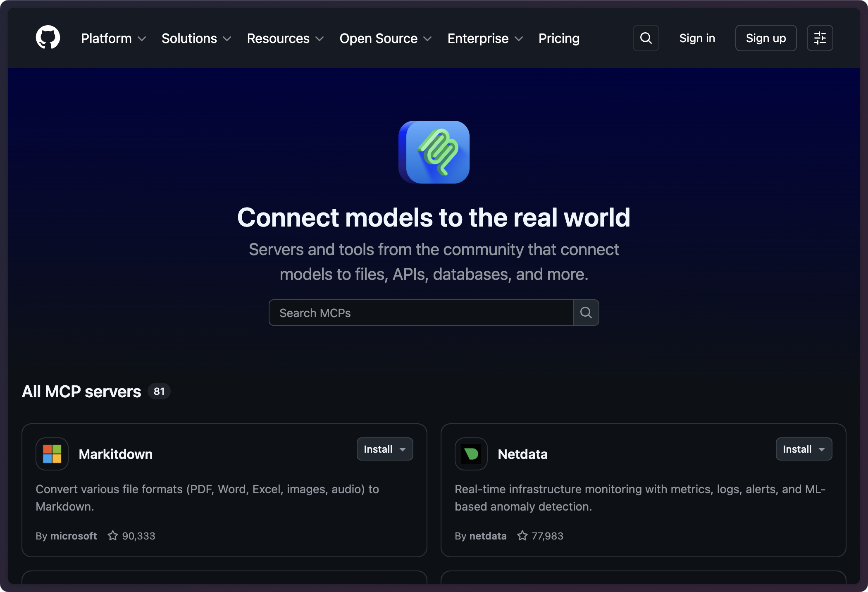The width and height of the screenshot is (868, 592).
Task: Click the MCP registry hero logo
Action: (x=434, y=152)
